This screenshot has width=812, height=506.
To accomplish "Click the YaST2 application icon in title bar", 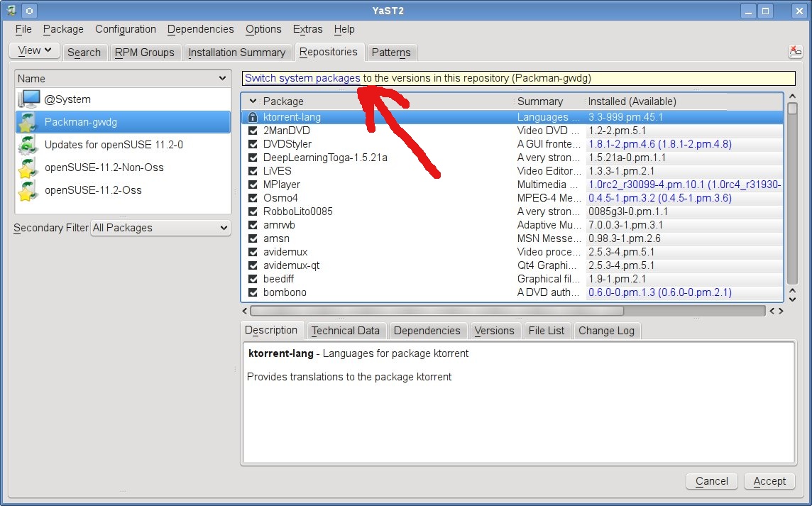I will click(11, 11).
